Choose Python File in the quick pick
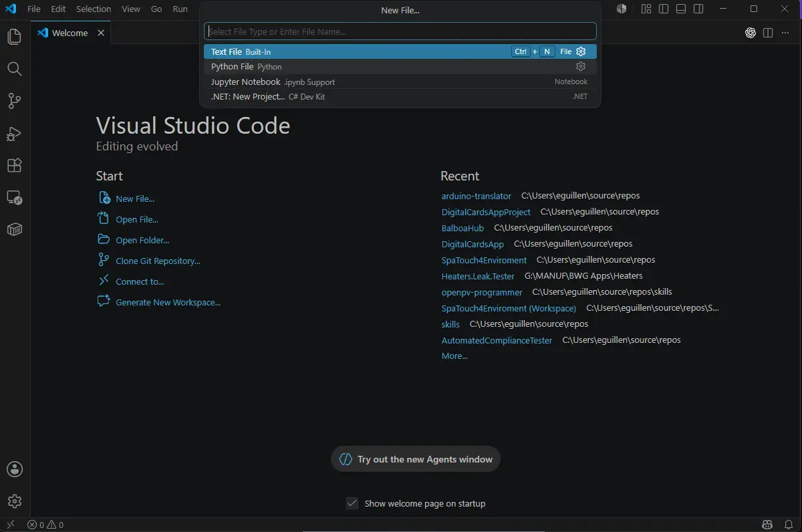802x532 pixels. [400, 67]
